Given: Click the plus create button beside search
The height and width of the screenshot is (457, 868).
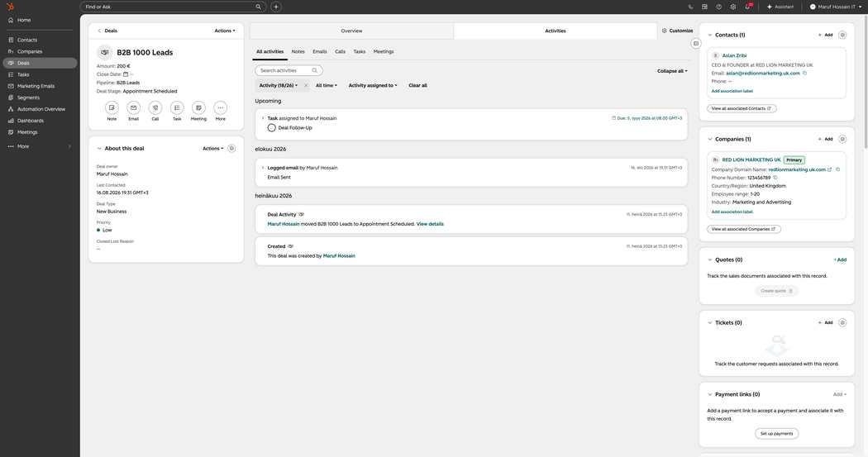Looking at the screenshot, I should point(275,7).
